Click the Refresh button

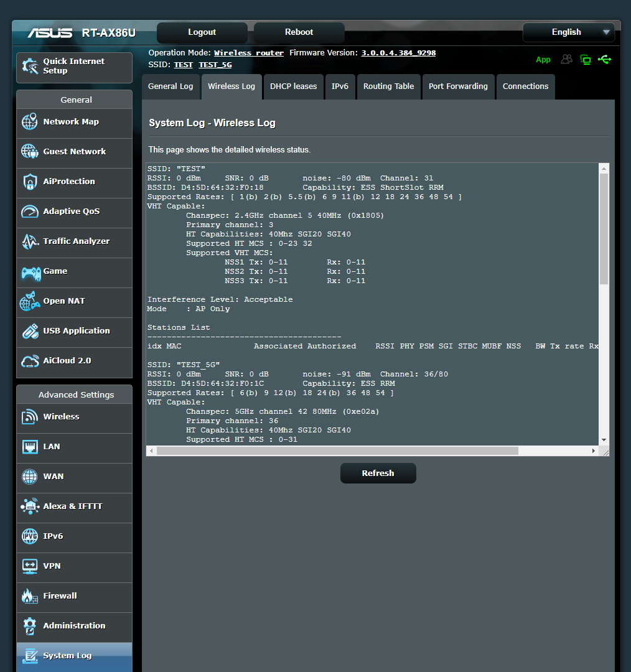click(377, 473)
